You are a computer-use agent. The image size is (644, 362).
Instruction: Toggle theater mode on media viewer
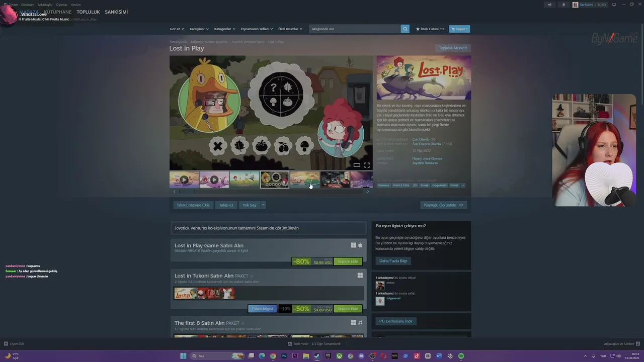click(x=357, y=165)
